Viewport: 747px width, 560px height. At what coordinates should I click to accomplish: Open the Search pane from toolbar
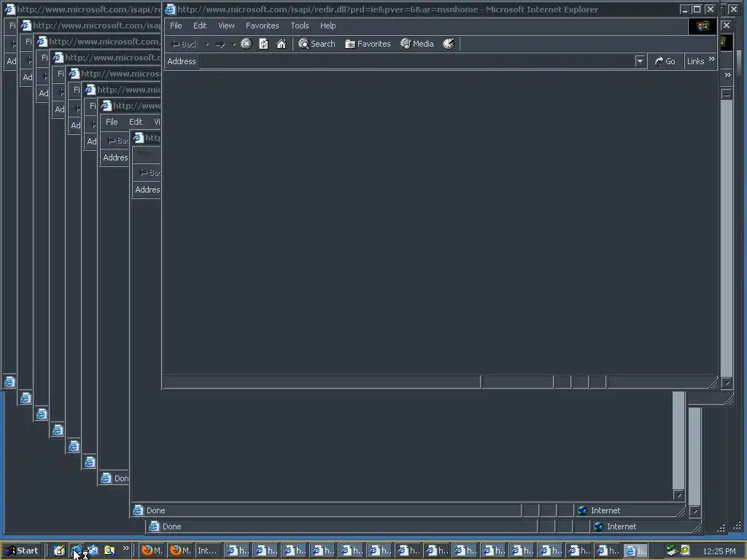(317, 44)
